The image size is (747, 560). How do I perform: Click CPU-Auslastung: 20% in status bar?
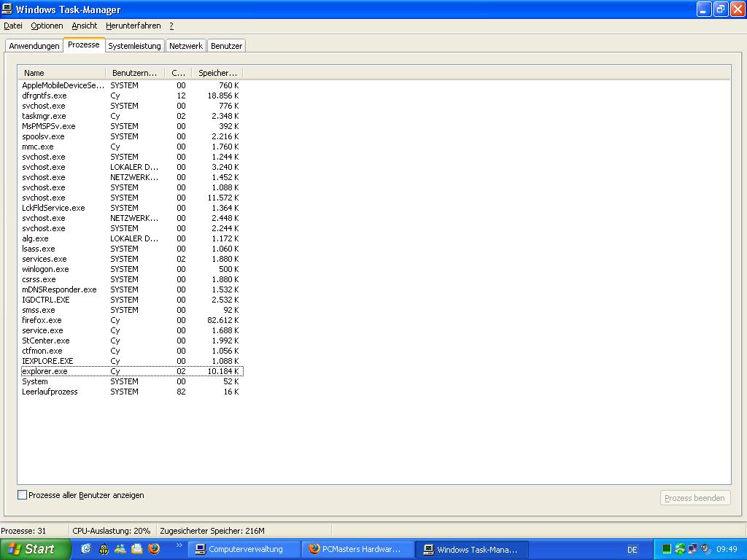click(112, 531)
